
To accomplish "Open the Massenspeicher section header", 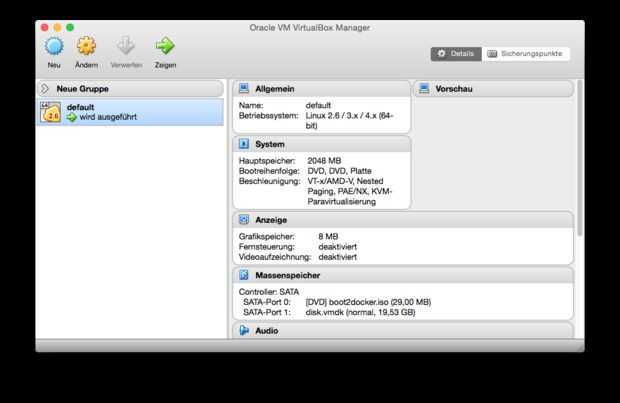I will [403, 275].
